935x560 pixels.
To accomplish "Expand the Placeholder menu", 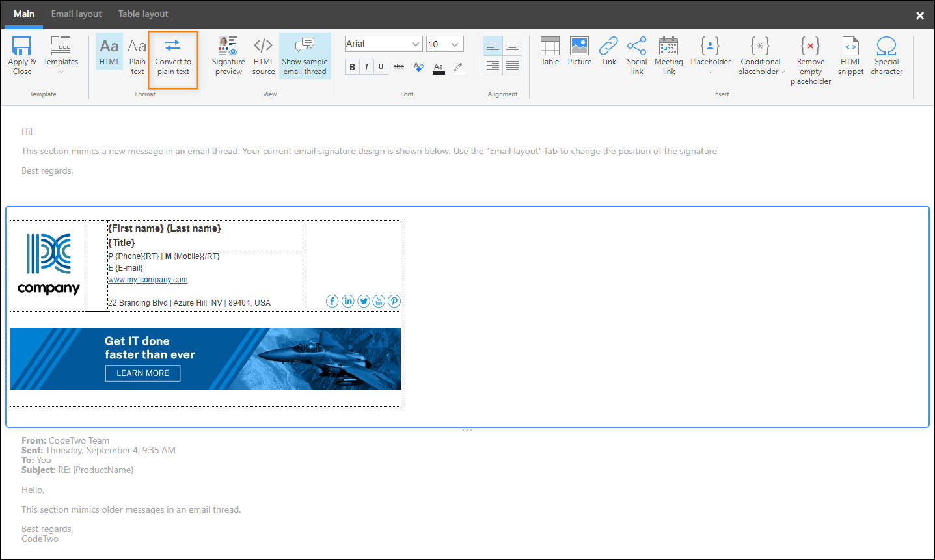I will click(x=711, y=55).
